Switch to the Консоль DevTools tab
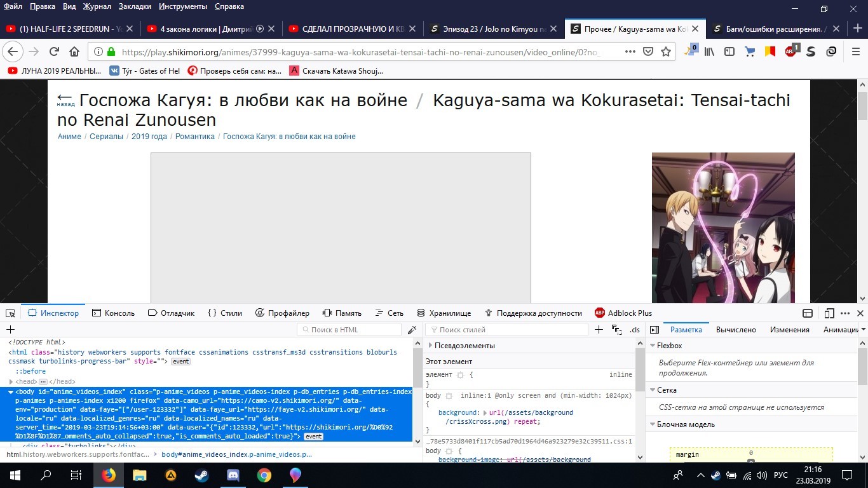The image size is (868, 488). 113,313
